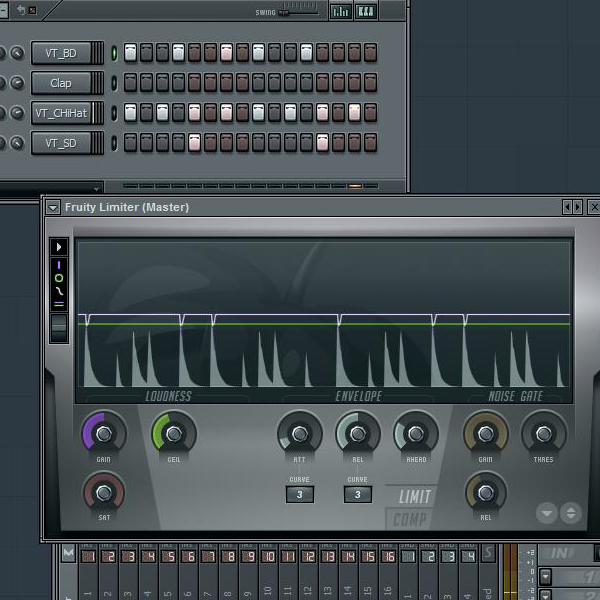
Task: Click the green Ceil knob
Action: [x=174, y=434]
